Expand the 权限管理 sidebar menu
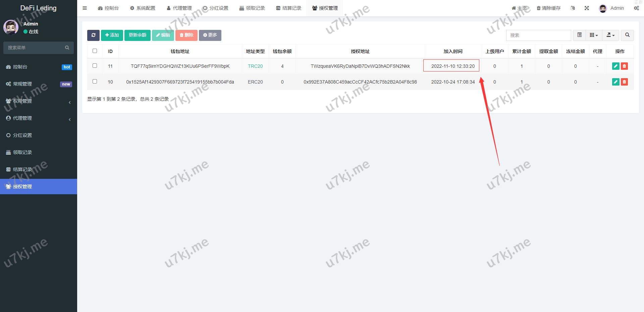Screen dimensions: 644x312 [x=39, y=101]
